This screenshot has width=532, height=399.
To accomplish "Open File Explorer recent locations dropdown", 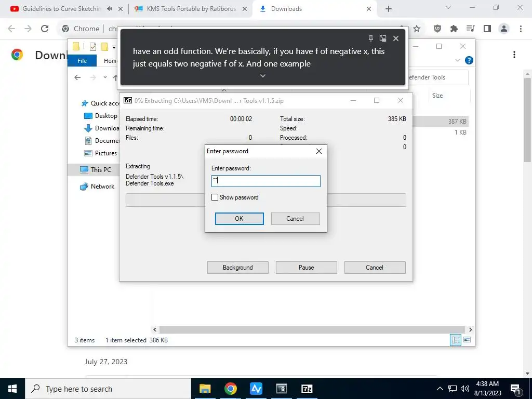I will 105,77.
